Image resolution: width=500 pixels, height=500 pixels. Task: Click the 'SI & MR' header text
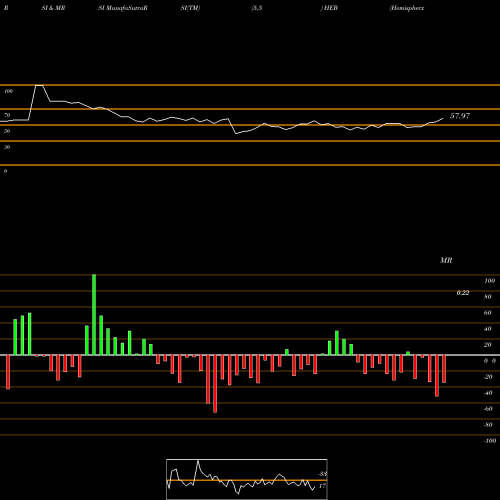53,8
